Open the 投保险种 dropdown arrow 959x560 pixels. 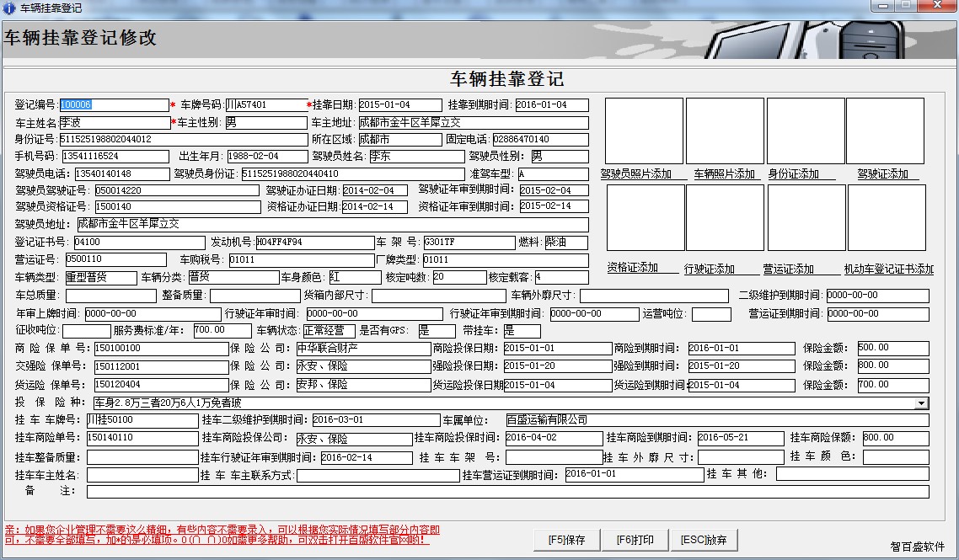coord(921,403)
